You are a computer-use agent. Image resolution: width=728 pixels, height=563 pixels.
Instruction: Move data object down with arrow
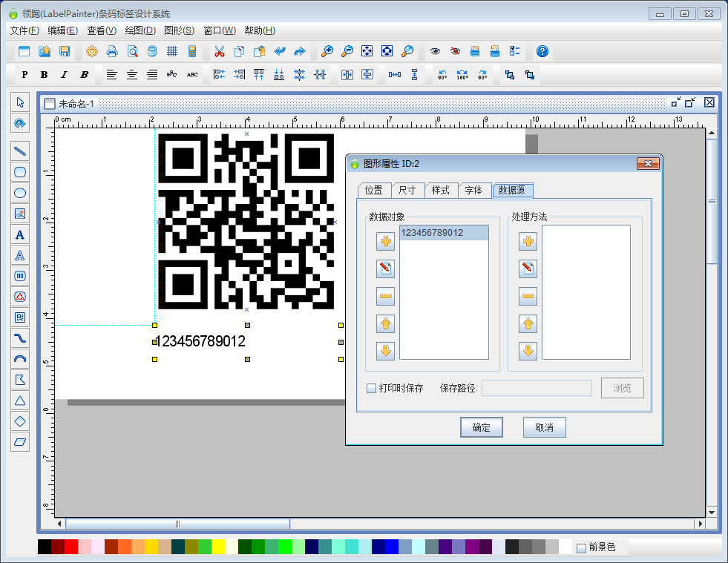tap(385, 352)
